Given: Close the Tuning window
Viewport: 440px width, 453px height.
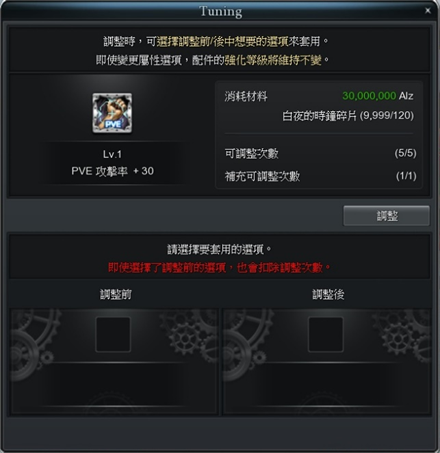Looking at the screenshot, I should pos(428,11).
